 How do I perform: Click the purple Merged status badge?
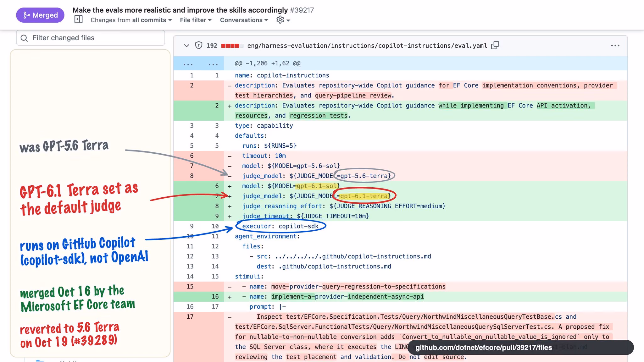40,15
